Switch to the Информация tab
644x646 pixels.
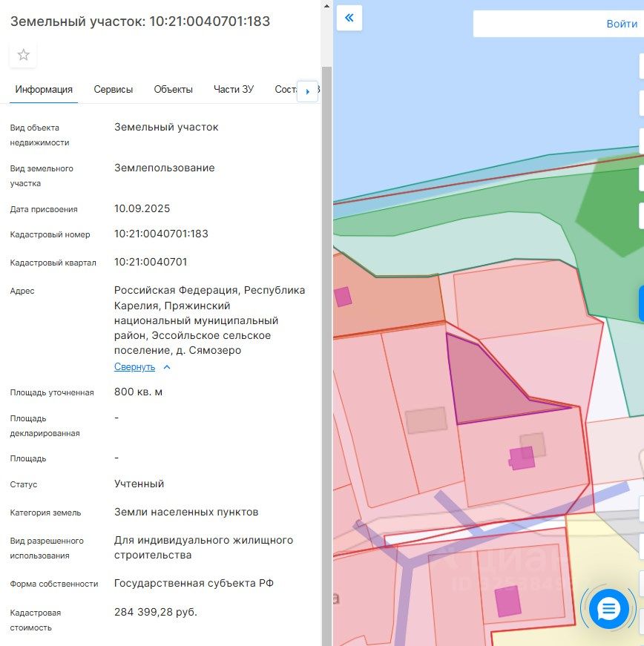pyautogui.click(x=44, y=90)
